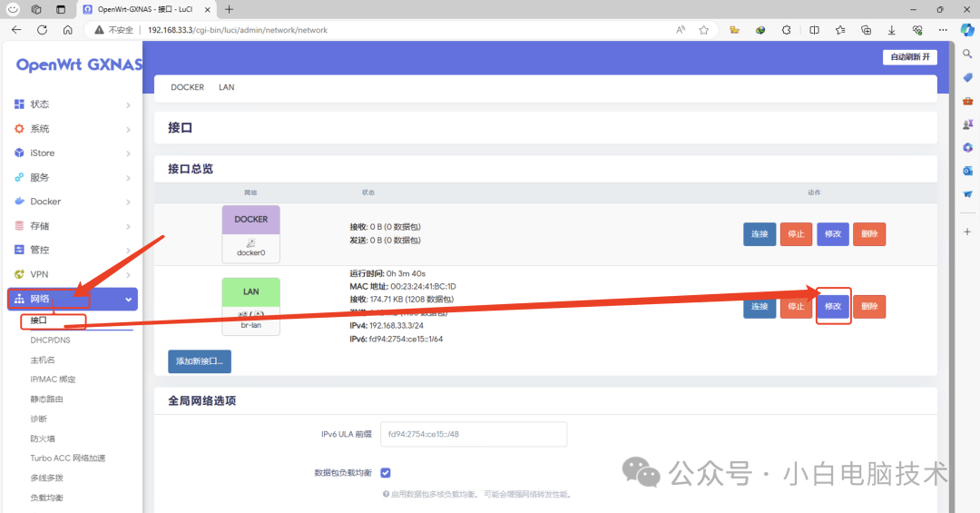Toggle the 自动刷新 开 auto-refresh button
The width and height of the screenshot is (980, 513).
click(909, 57)
